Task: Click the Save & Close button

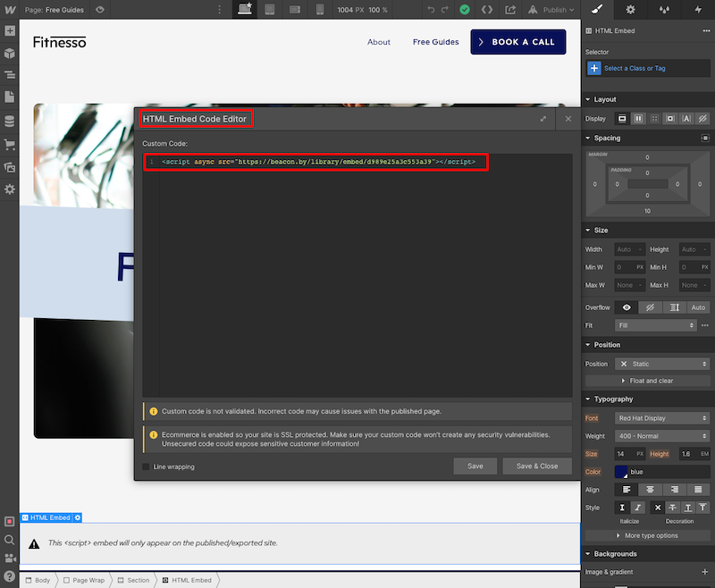Action: (x=537, y=466)
